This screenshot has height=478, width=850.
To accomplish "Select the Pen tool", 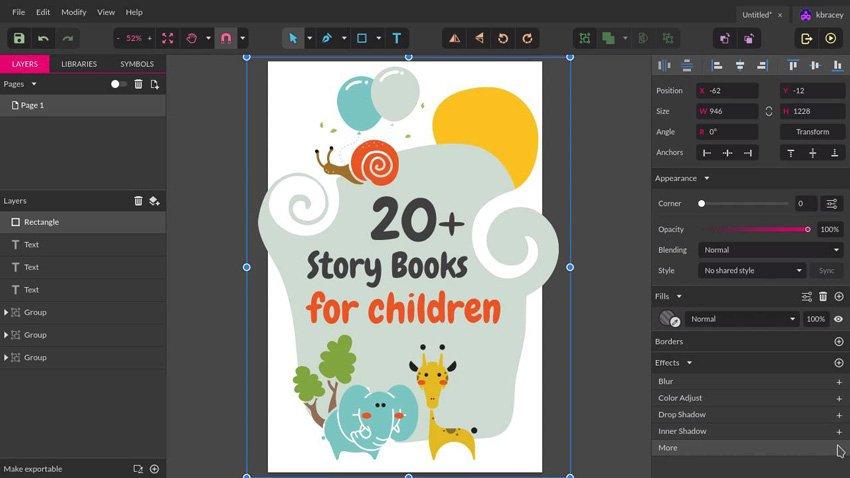I will [x=327, y=38].
